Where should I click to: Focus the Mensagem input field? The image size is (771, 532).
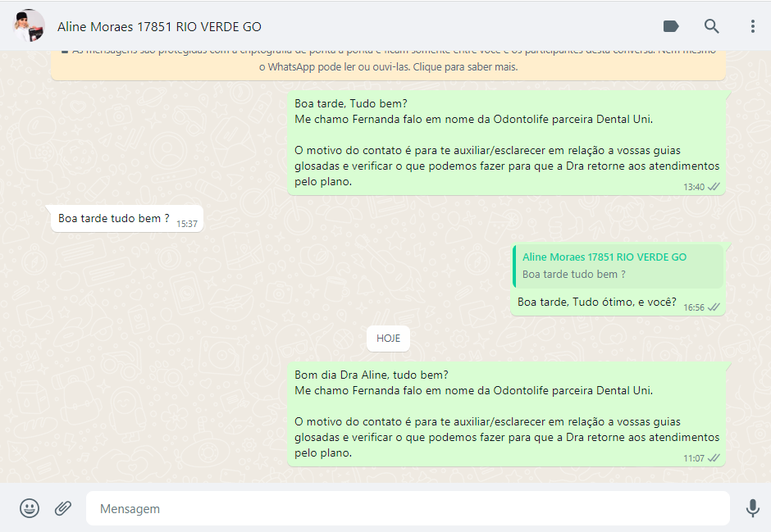(408, 508)
